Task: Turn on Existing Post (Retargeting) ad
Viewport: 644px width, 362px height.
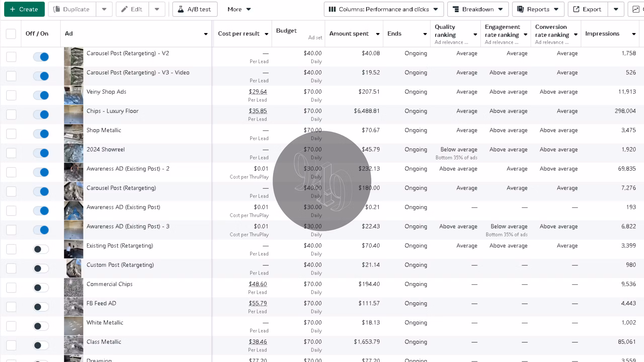Action: click(41, 249)
